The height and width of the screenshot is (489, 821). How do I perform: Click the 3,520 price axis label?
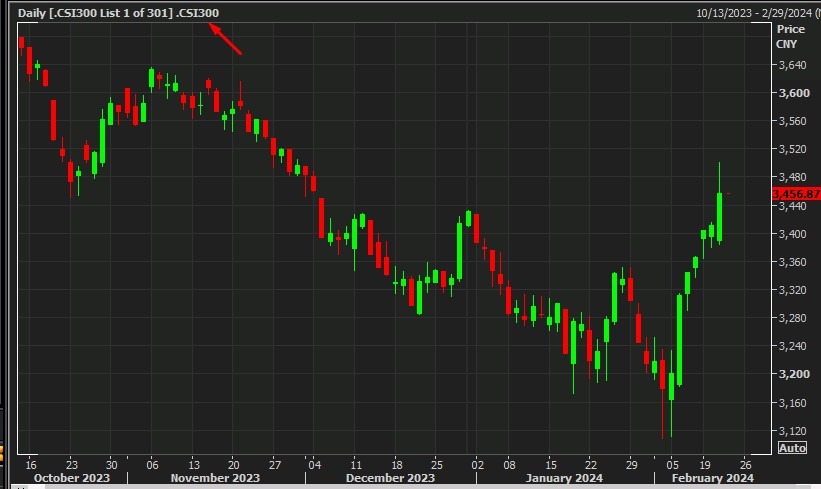coord(793,149)
